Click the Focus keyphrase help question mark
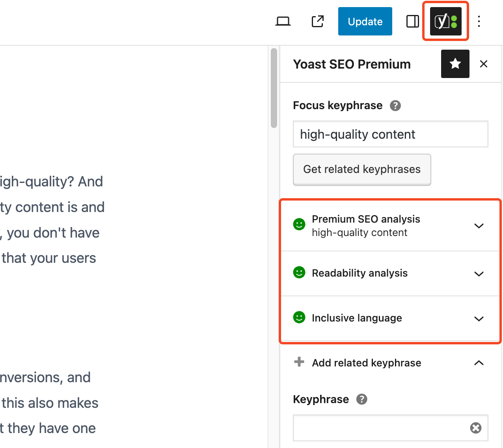The height and width of the screenshot is (448, 503). [x=395, y=105]
